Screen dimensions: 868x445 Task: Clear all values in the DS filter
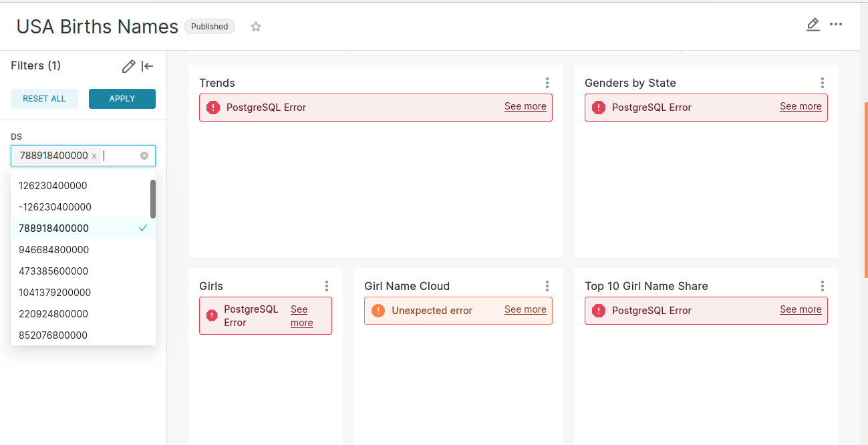click(144, 156)
